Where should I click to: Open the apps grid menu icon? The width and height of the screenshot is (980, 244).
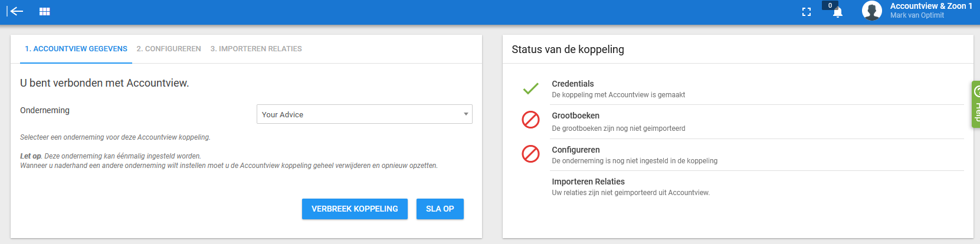[44, 11]
